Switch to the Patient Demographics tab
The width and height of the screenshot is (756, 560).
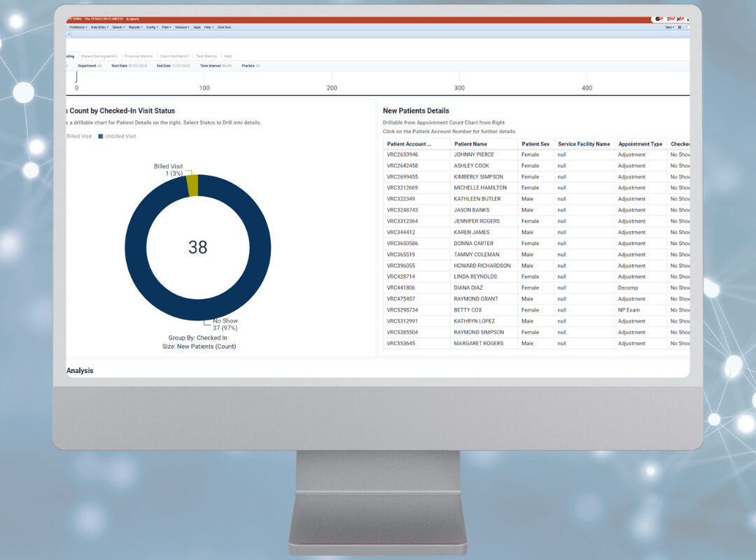[x=99, y=56]
